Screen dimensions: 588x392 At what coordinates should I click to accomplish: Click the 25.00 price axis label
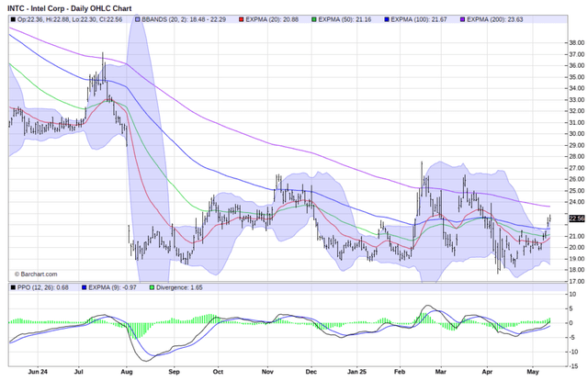(577, 190)
